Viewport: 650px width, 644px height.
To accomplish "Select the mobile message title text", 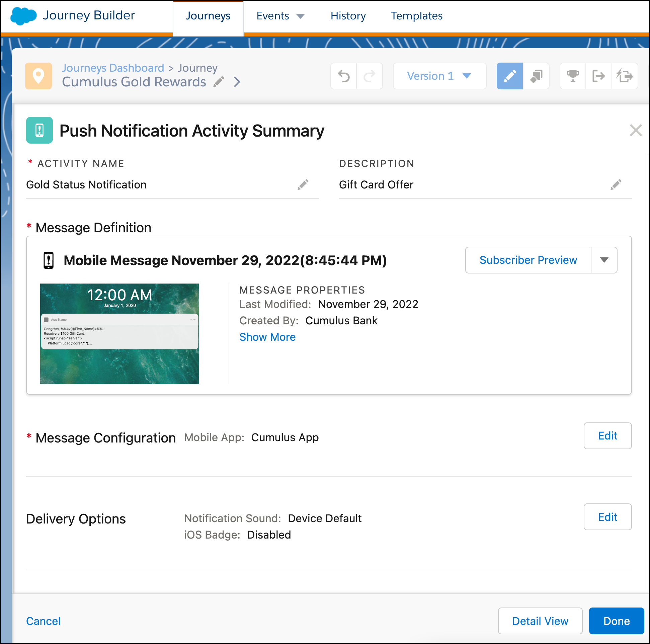I will pos(225,260).
